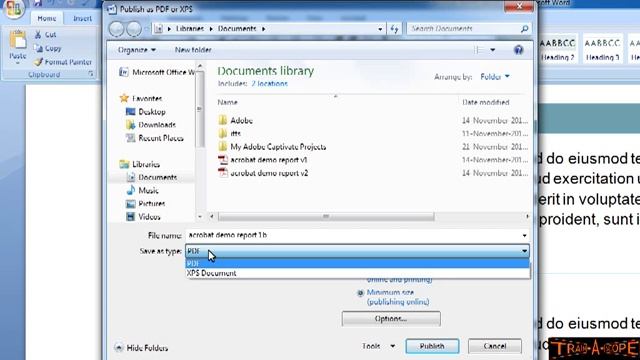Click Microsoft Office Word in navigation pane
Viewport: 640px width, 360px height.
coord(157,72)
